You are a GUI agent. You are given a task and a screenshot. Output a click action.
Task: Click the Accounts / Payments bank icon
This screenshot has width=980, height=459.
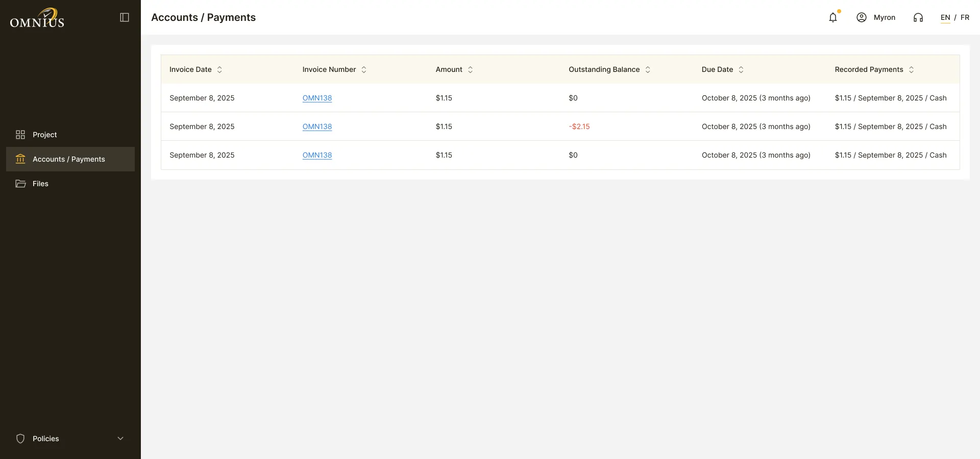(20, 159)
